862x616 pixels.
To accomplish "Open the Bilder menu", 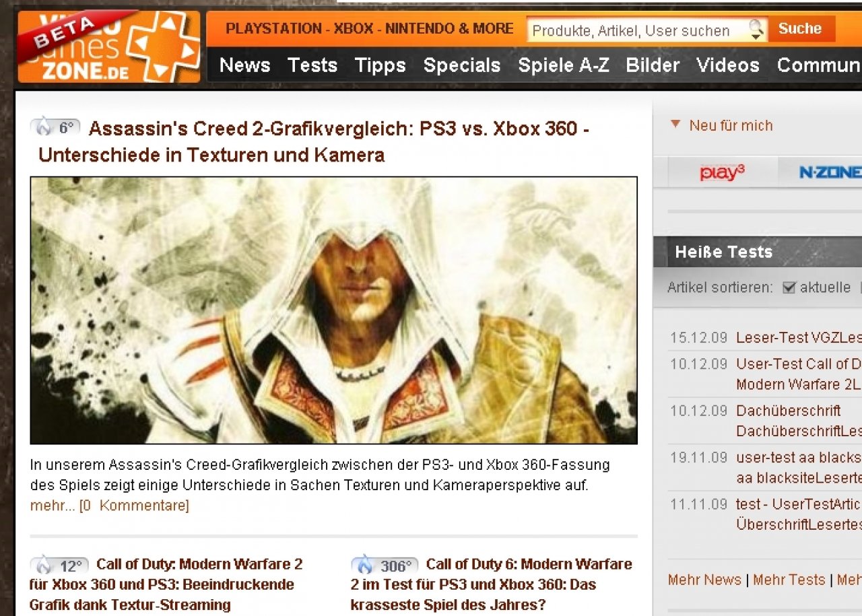I will [653, 65].
